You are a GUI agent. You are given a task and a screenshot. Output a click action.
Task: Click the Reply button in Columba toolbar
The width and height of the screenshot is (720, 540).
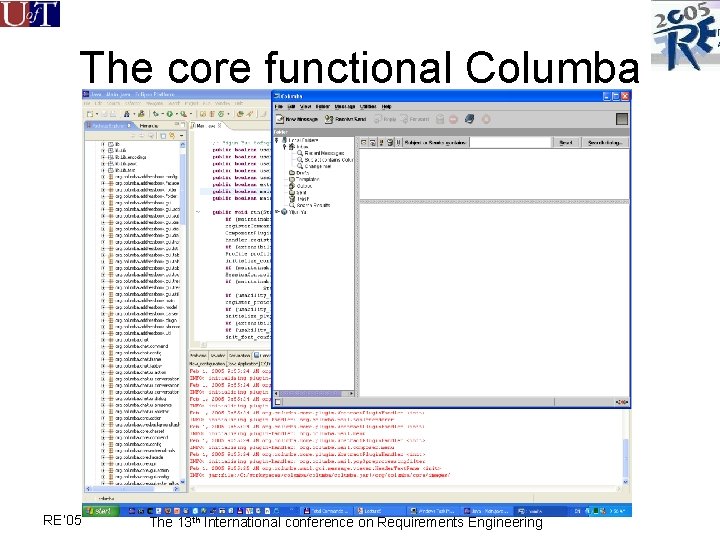point(385,119)
